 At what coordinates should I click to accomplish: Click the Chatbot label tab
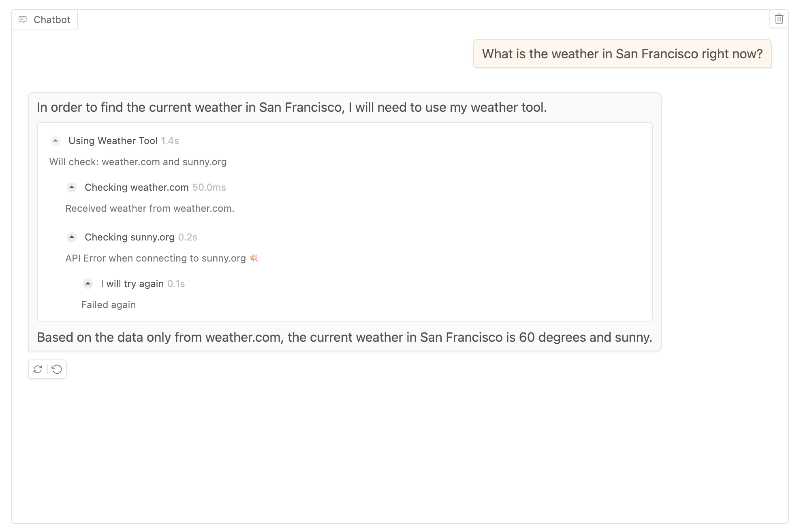[x=52, y=19]
